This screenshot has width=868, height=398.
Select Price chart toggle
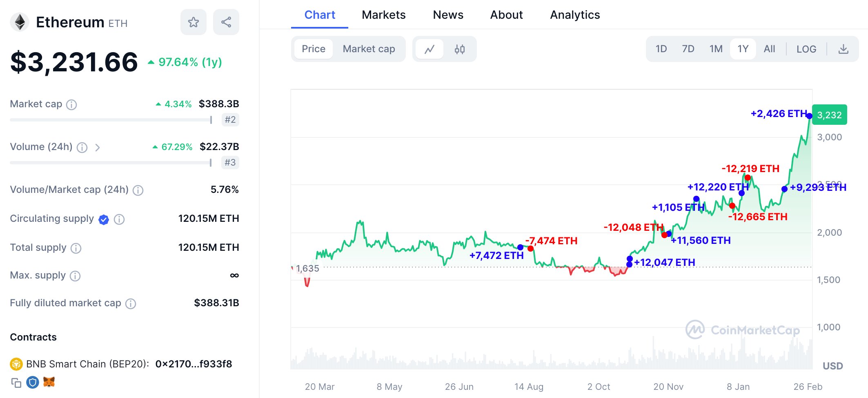pyautogui.click(x=314, y=49)
